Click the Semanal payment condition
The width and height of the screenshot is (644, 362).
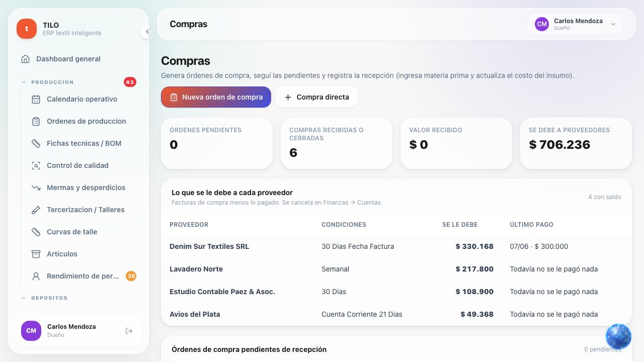pos(335,269)
